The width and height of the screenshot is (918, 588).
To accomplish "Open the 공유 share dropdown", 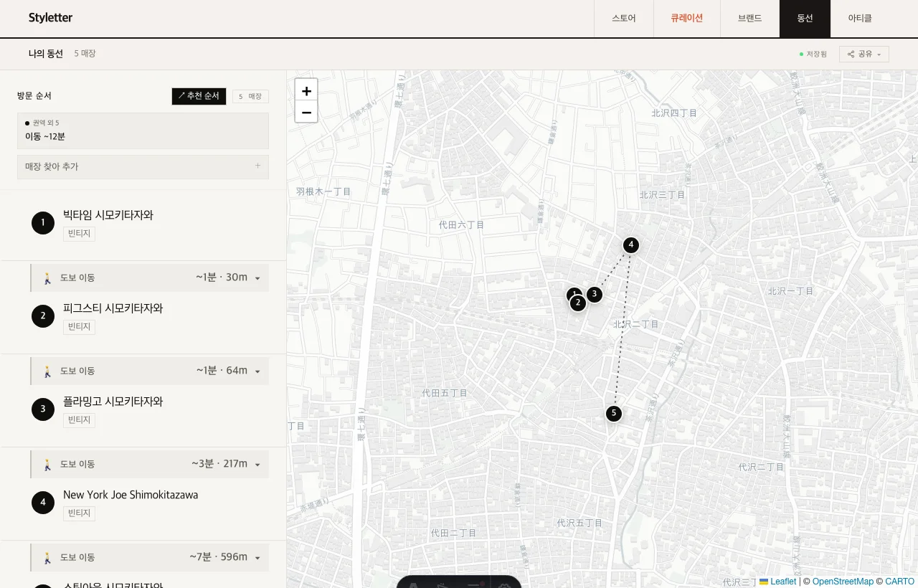I will (864, 54).
